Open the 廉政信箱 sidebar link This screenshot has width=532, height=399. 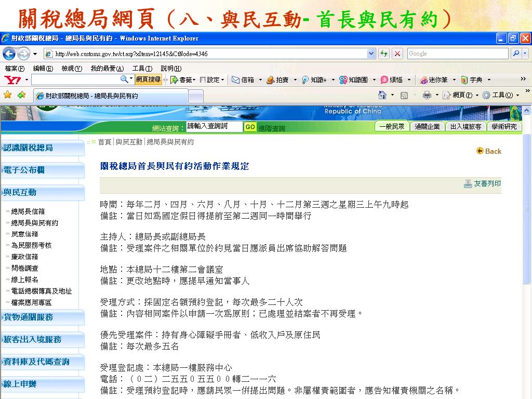24,257
